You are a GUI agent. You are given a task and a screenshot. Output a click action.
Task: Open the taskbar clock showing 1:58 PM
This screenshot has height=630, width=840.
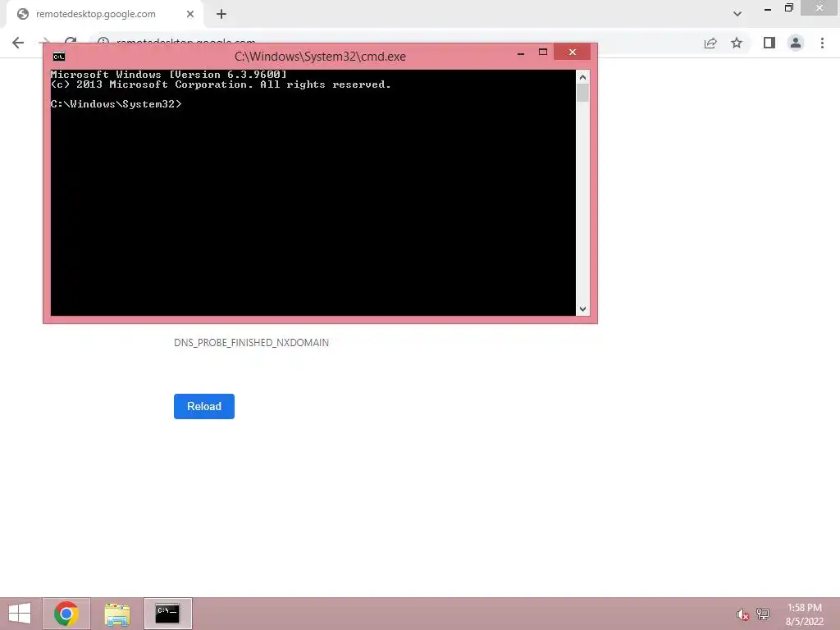tap(805, 614)
